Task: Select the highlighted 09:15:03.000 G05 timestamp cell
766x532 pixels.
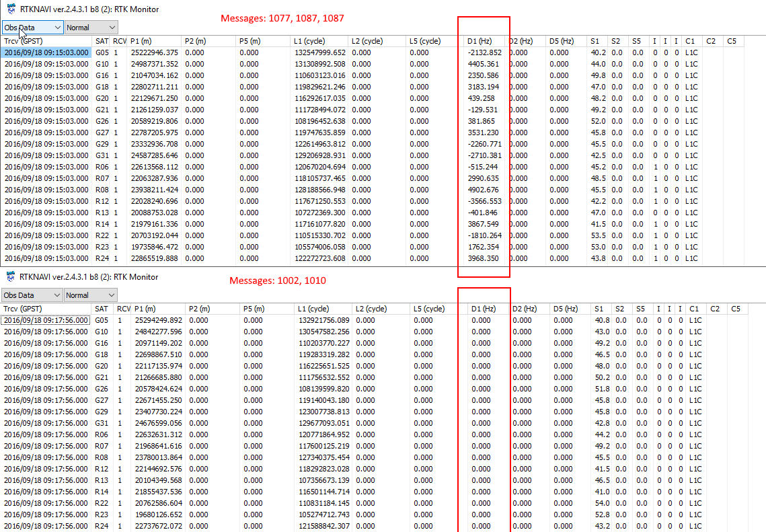Action: 46,52
